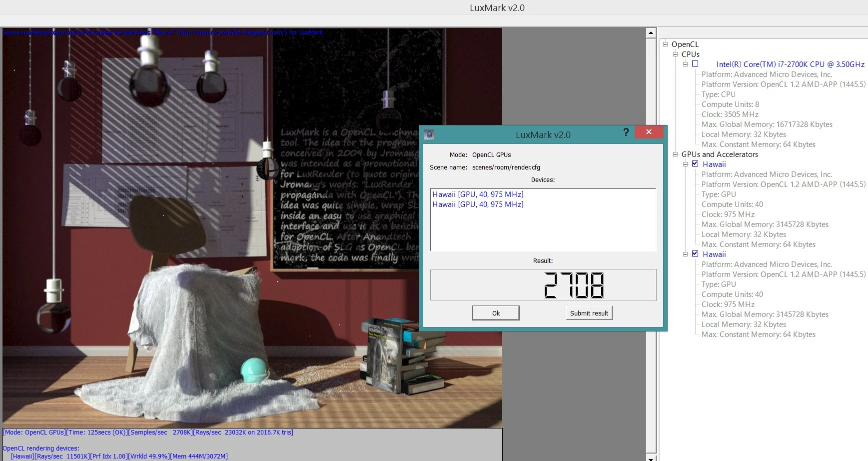Image resolution: width=868 pixels, height=461 pixels.
Task: Select the first Hawaii tree label
Action: [x=714, y=164]
